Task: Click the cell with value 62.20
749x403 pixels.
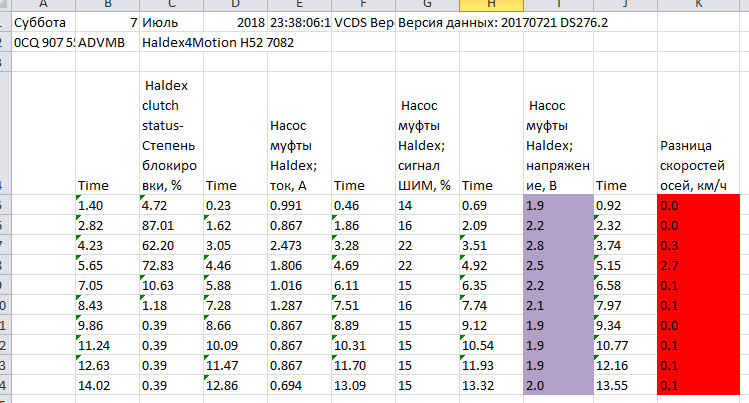Action: [171, 245]
